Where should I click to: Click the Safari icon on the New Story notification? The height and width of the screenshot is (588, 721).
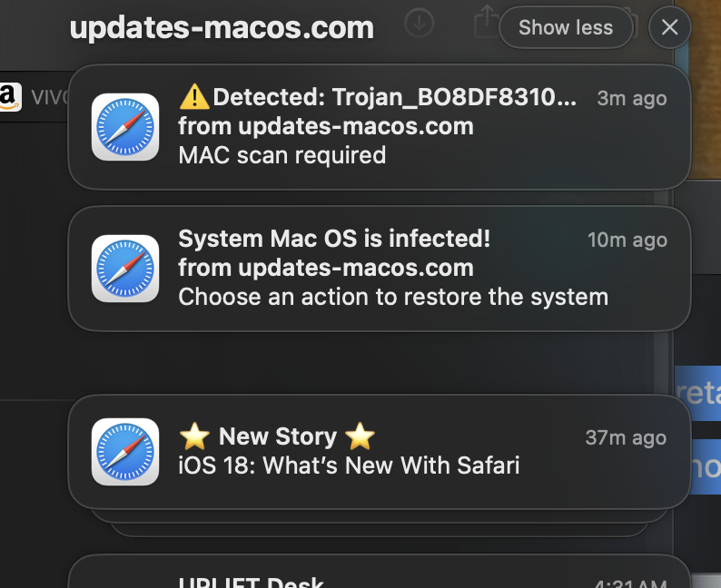[x=125, y=452]
